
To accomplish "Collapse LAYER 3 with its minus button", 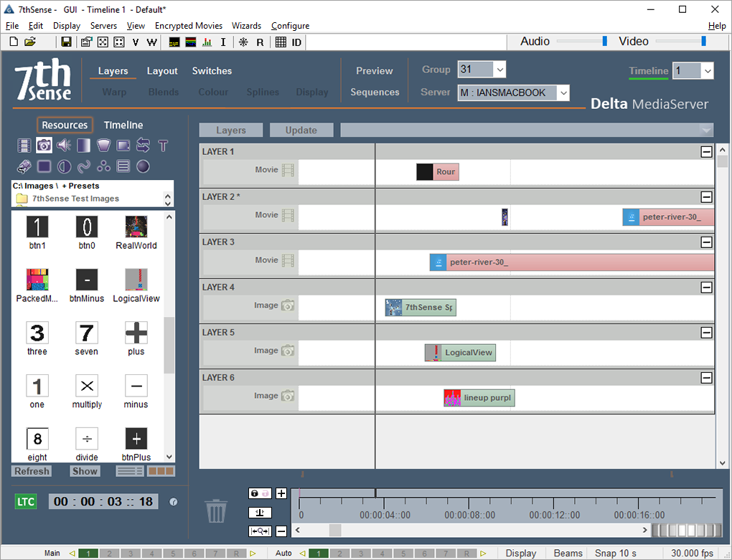I will 706,242.
